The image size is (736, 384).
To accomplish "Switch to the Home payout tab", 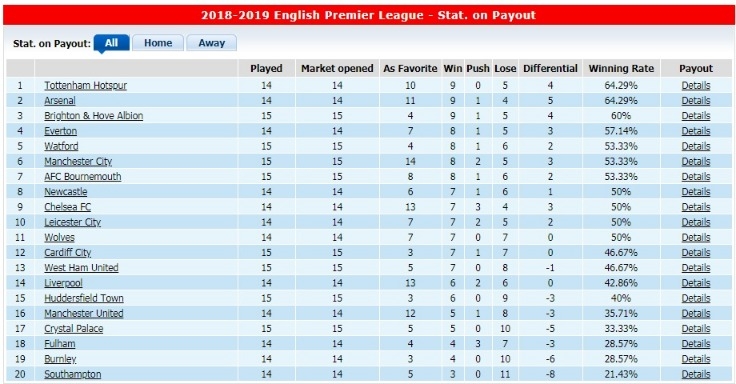I will click(x=158, y=43).
